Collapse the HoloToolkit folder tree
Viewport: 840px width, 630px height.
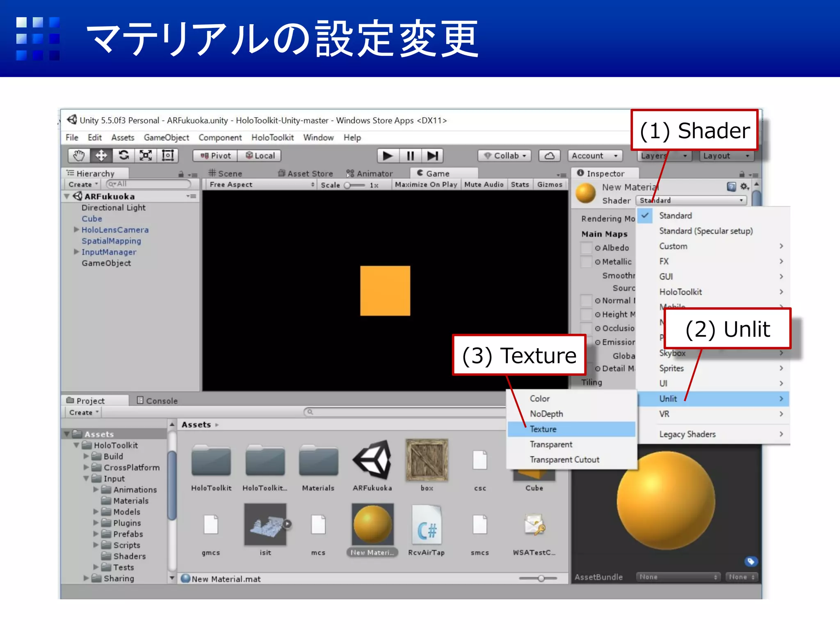[76, 445]
